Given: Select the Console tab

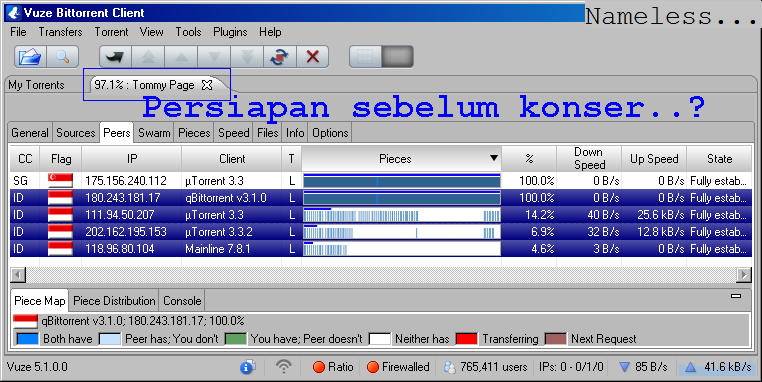Looking at the screenshot, I should pyautogui.click(x=182, y=301).
